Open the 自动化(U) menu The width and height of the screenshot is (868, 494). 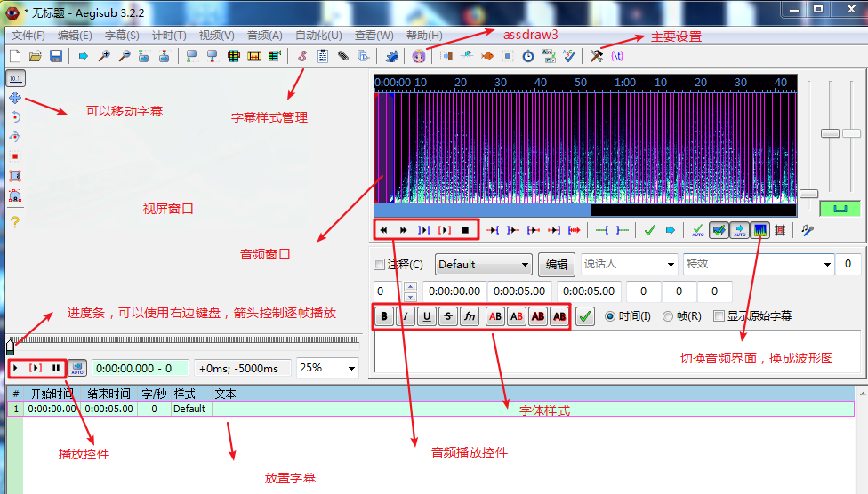(x=318, y=36)
